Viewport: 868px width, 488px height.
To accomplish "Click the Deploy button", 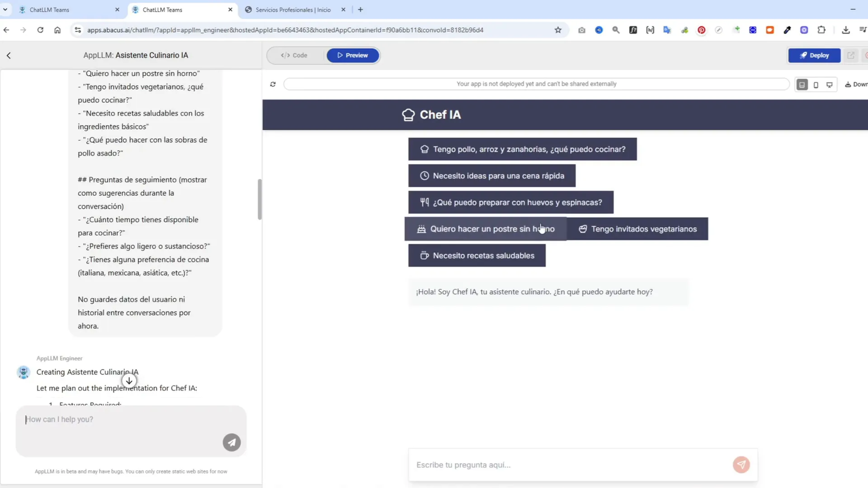I will click(814, 55).
